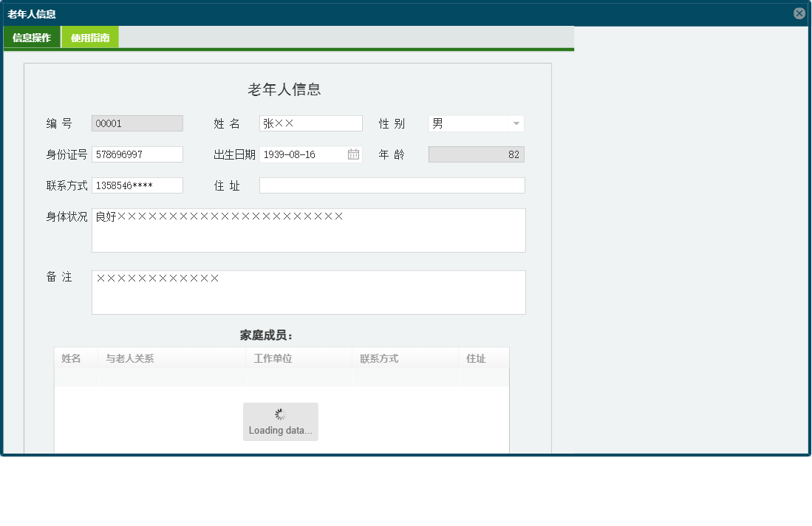
Task: Click the empty 住址 address field
Action: (x=392, y=185)
